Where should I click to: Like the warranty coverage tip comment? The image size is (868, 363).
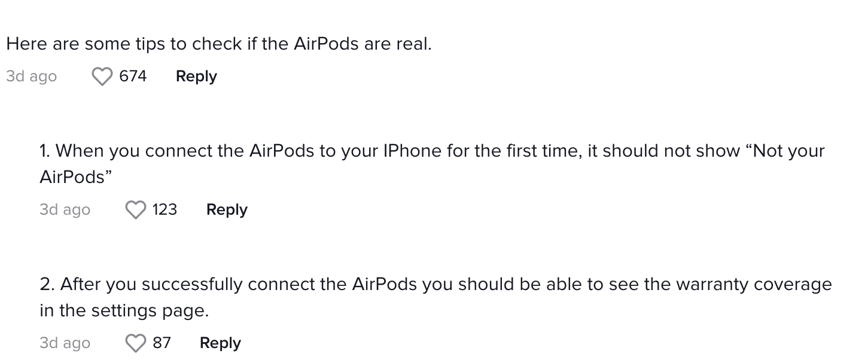point(136,343)
